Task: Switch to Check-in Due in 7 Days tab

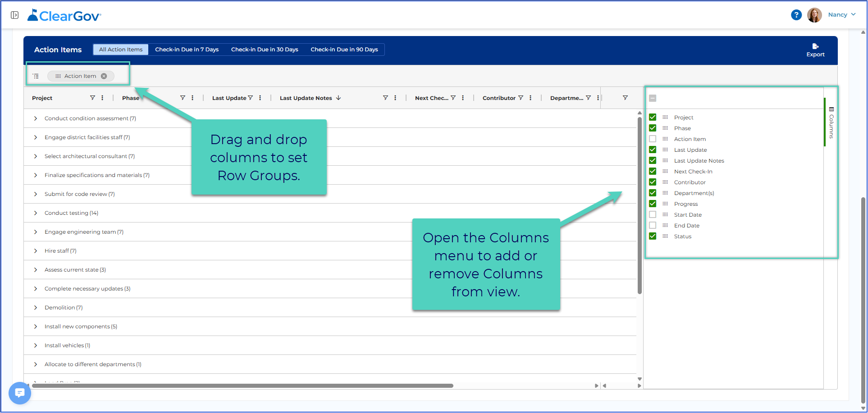Action: (x=187, y=50)
